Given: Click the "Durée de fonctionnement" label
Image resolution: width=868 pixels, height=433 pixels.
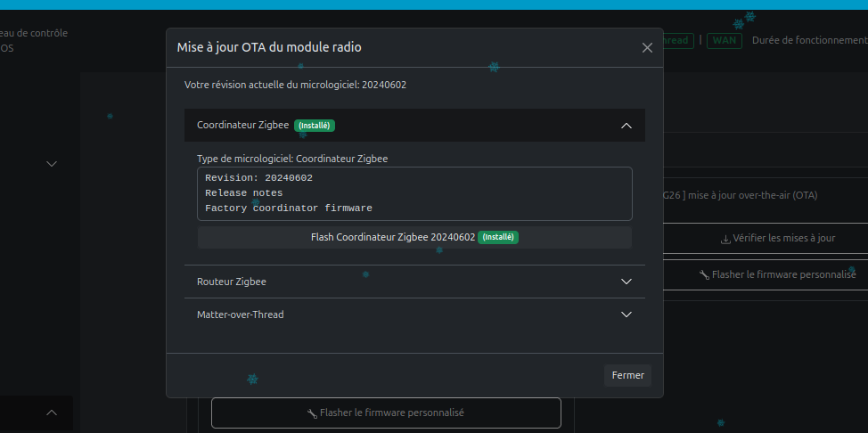Looking at the screenshot, I should pyautogui.click(x=810, y=40).
